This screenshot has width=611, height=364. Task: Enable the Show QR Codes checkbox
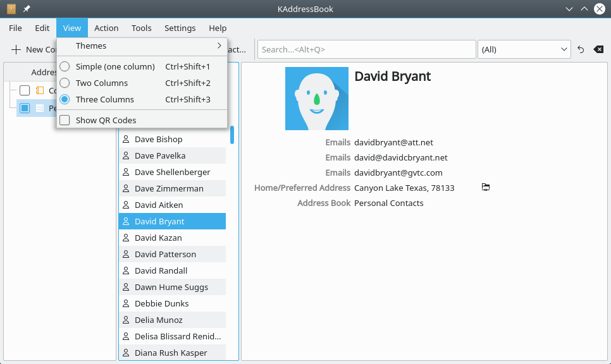pos(65,120)
